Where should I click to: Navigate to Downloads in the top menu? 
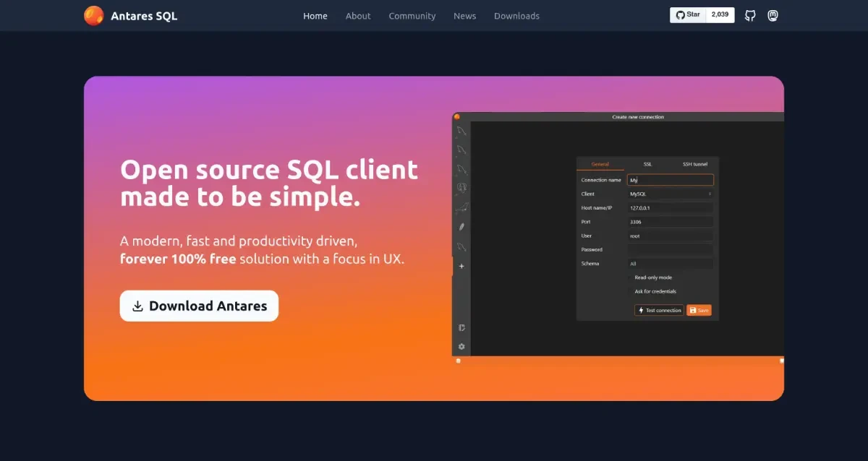coord(516,15)
